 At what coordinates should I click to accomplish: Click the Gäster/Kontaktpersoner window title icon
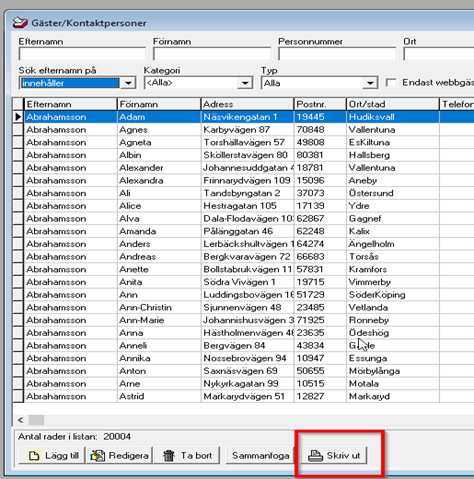20,23
